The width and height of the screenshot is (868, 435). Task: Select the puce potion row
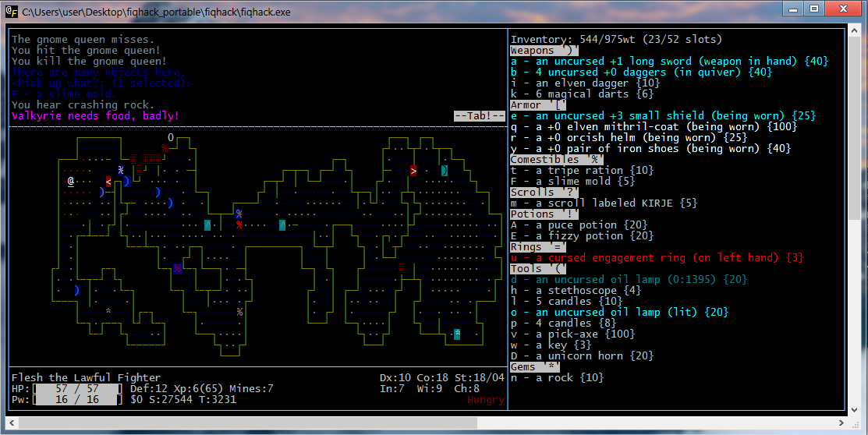(x=579, y=225)
